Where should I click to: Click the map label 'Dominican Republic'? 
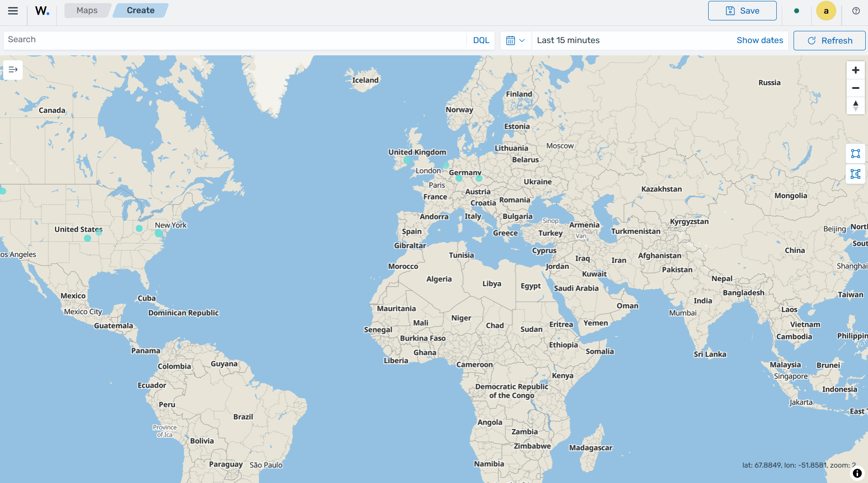(x=183, y=313)
